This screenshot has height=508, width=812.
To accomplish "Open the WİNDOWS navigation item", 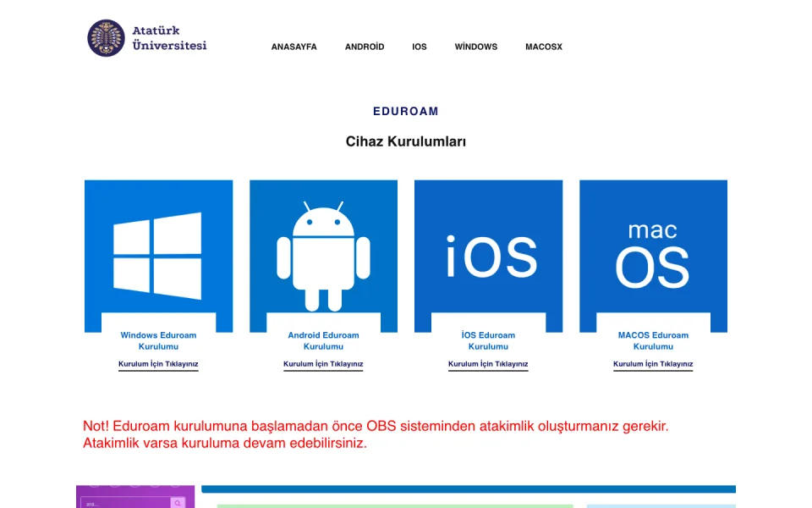I will [x=476, y=47].
